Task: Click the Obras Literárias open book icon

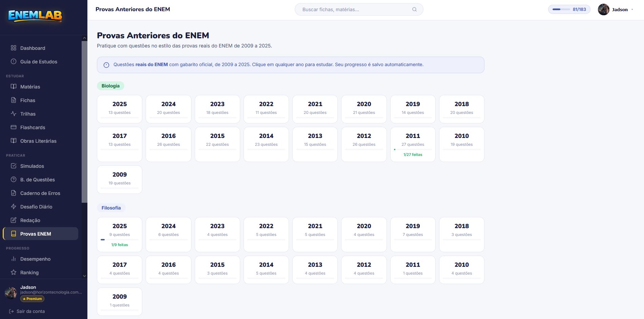Action: (14, 141)
